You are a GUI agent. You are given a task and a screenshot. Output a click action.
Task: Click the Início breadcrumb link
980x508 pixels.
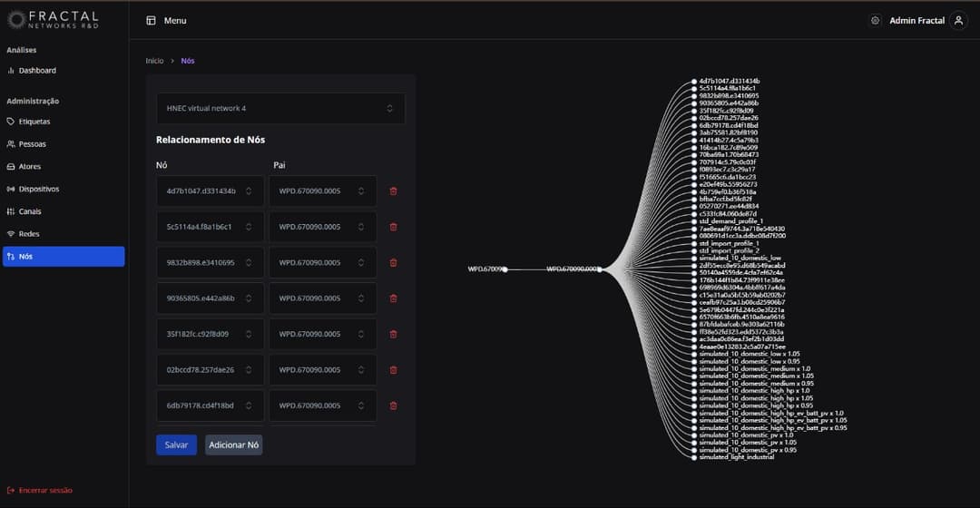coord(154,61)
